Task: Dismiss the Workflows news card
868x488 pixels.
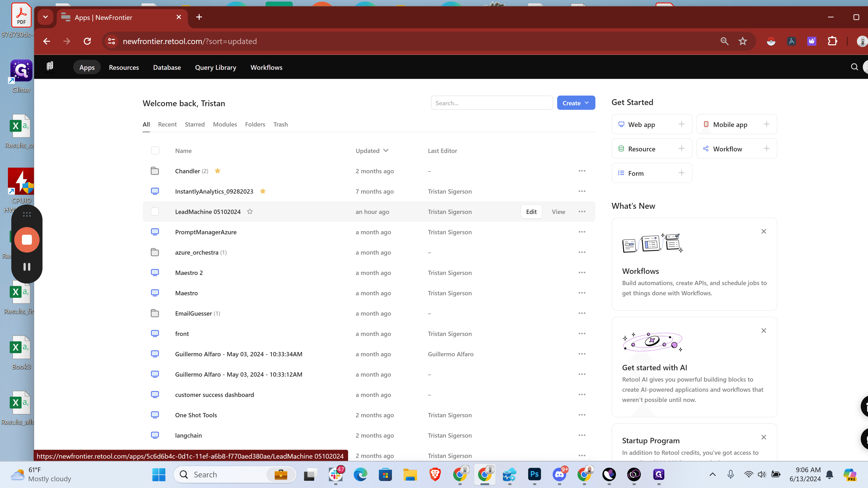Action: coord(764,231)
